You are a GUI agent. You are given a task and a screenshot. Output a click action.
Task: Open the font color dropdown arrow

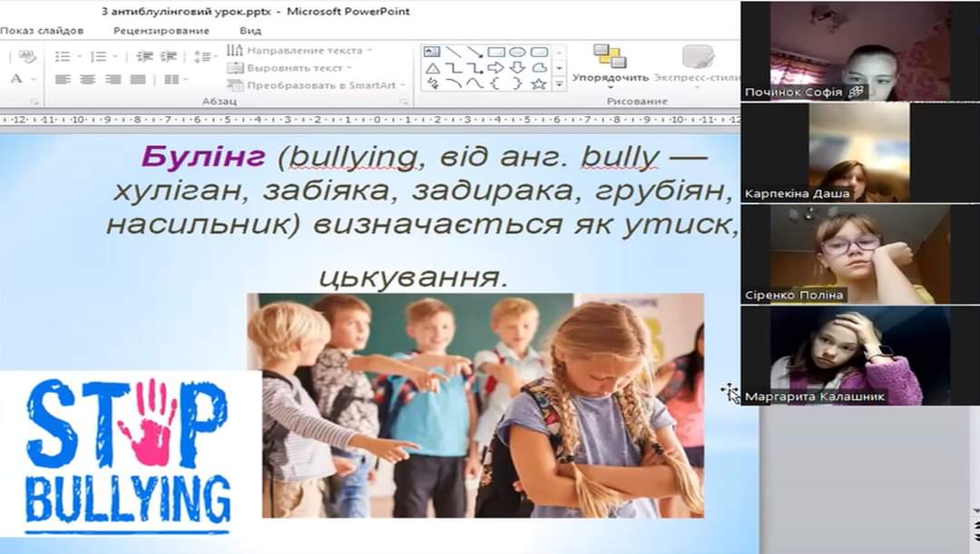(x=32, y=79)
